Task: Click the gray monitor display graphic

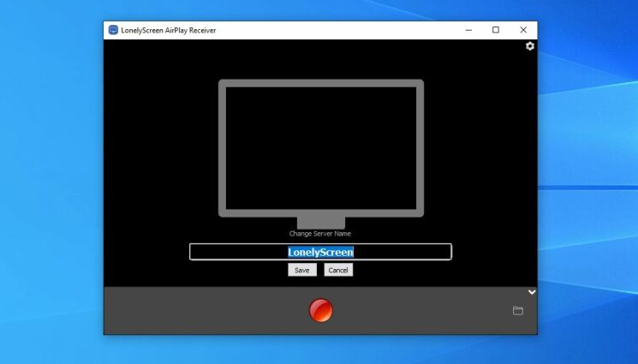Action: [321, 154]
